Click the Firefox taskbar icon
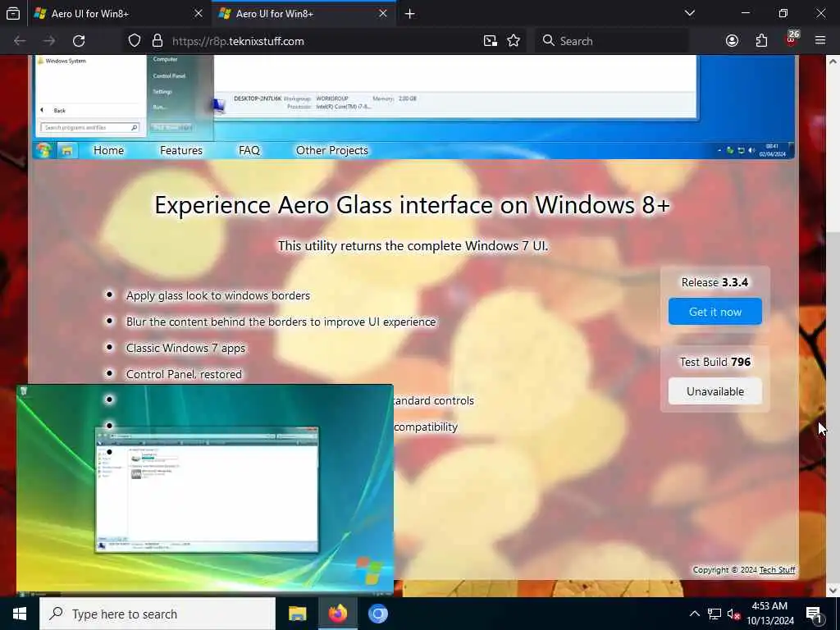Image resolution: width=840 pixels, height=630 pixels. coord(337,614)
